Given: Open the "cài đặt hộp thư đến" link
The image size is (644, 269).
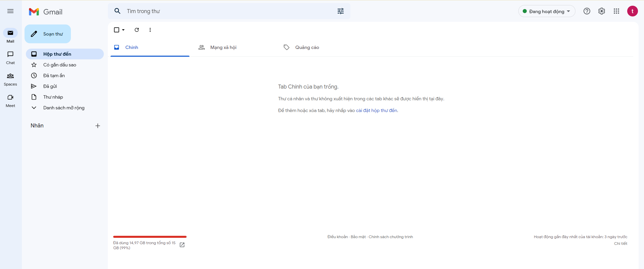Looking at the screenshot, I should point(377,110).
